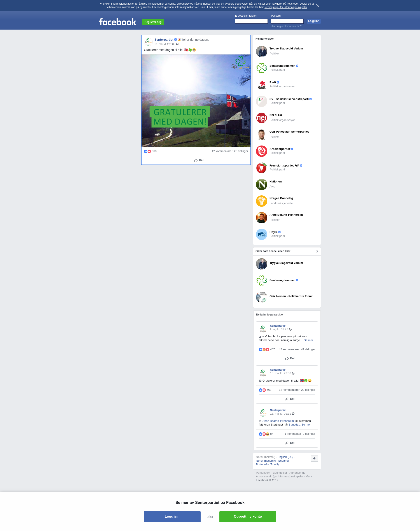
Task: Open the Gratulerer med dagen photo
Action: click(x=196, y=101)
